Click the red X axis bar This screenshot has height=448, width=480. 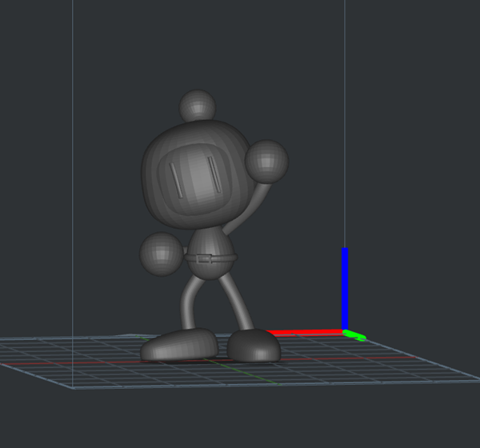coord(304,332)
